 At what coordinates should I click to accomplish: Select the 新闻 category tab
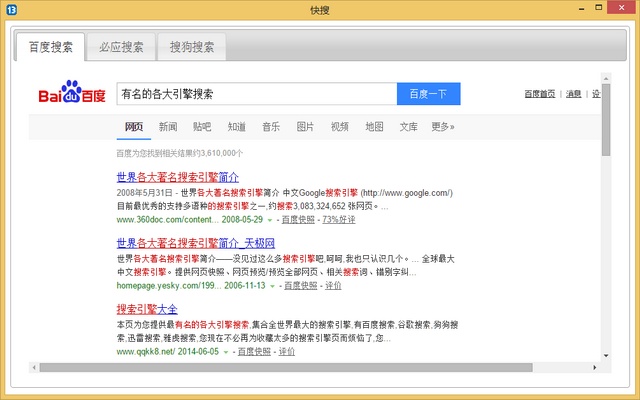coord(168,127)
